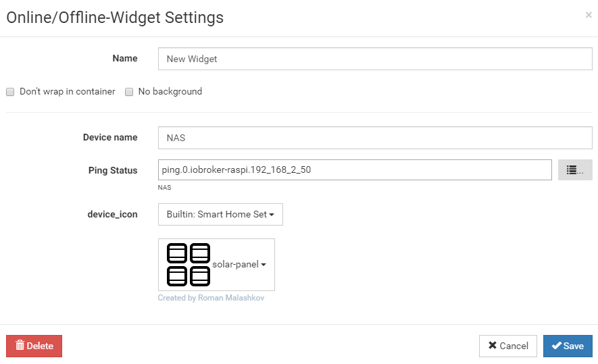Click the Ping Status object ID field
Screen dimensions: 598x364
click(355, 170)
